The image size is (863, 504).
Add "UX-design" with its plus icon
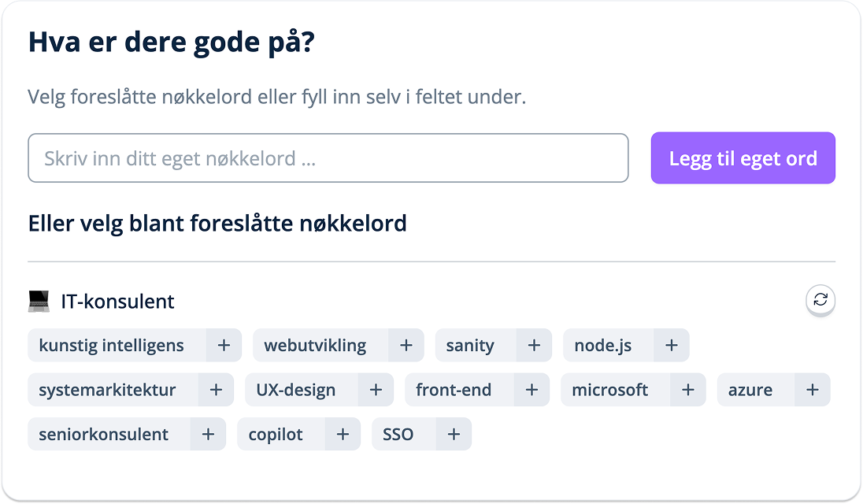(376, 389)
